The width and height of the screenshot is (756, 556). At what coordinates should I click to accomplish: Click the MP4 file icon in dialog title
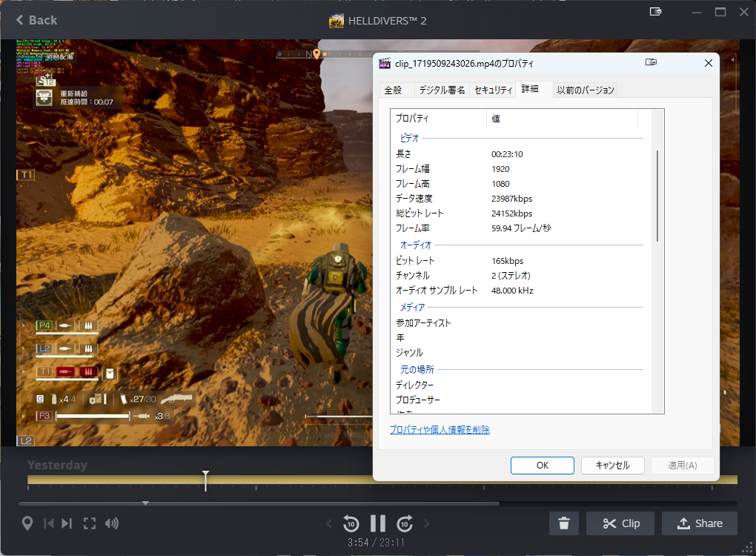pos(384,64)
